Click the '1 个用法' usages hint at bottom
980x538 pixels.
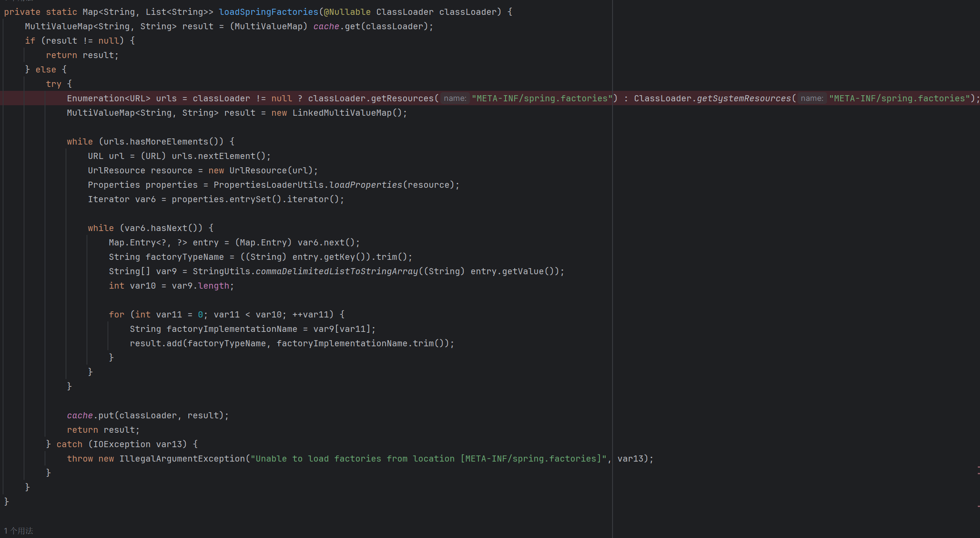coord(18,531)
